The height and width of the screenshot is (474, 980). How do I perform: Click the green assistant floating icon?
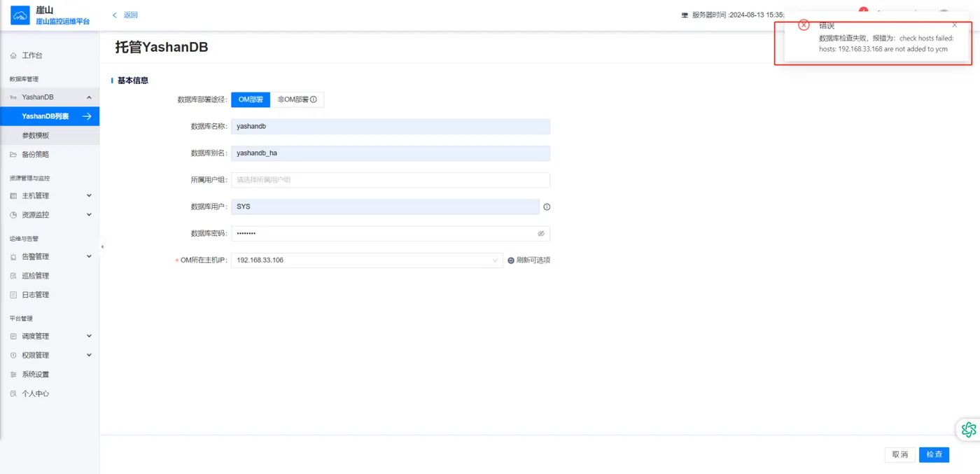(x=969, y=430)
